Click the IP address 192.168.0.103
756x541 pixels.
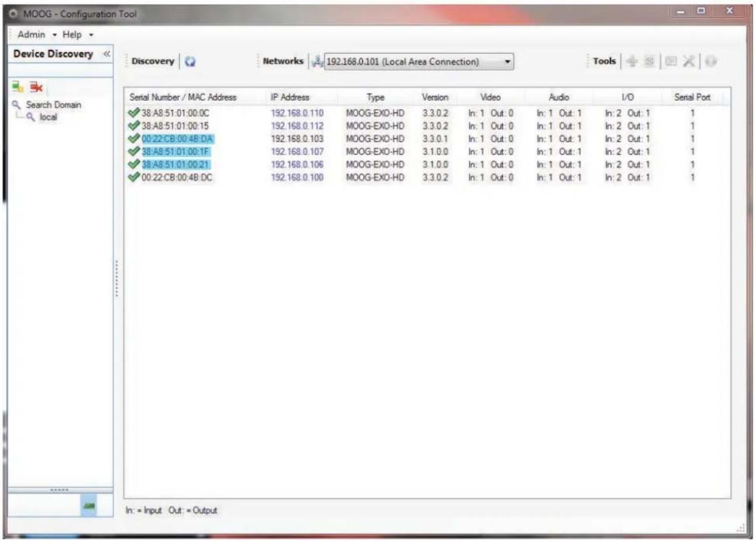(x=297, y=139)
